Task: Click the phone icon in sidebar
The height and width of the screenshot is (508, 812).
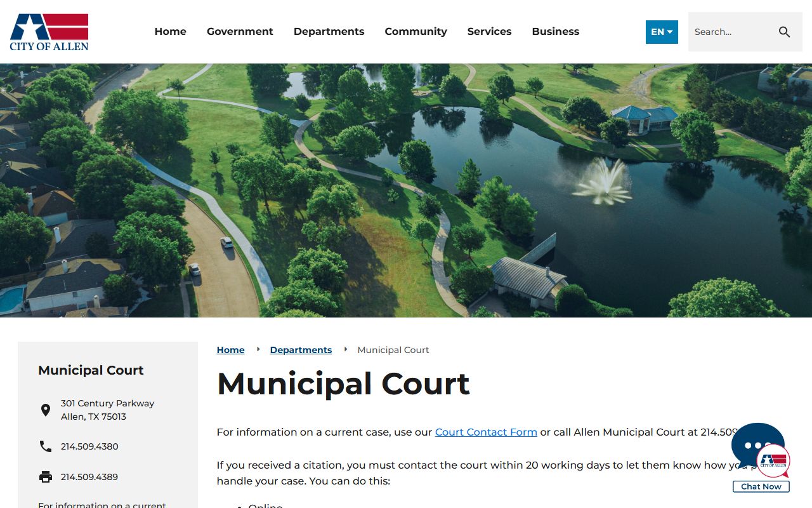Action: point(46,446)
